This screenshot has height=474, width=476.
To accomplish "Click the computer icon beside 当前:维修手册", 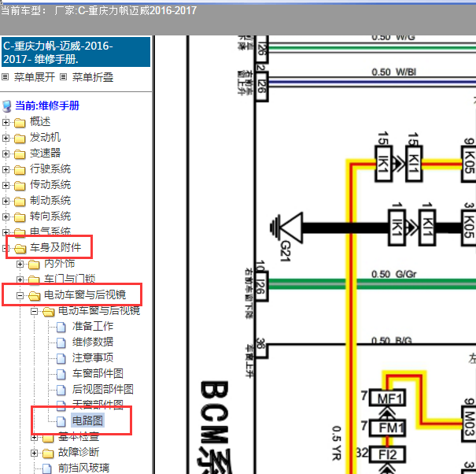I will coord(6,106).
